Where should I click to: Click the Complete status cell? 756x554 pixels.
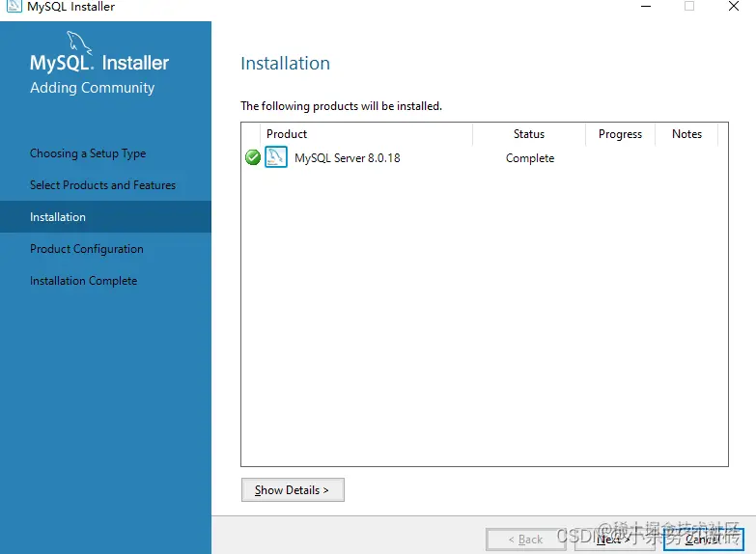click(530, 158)
